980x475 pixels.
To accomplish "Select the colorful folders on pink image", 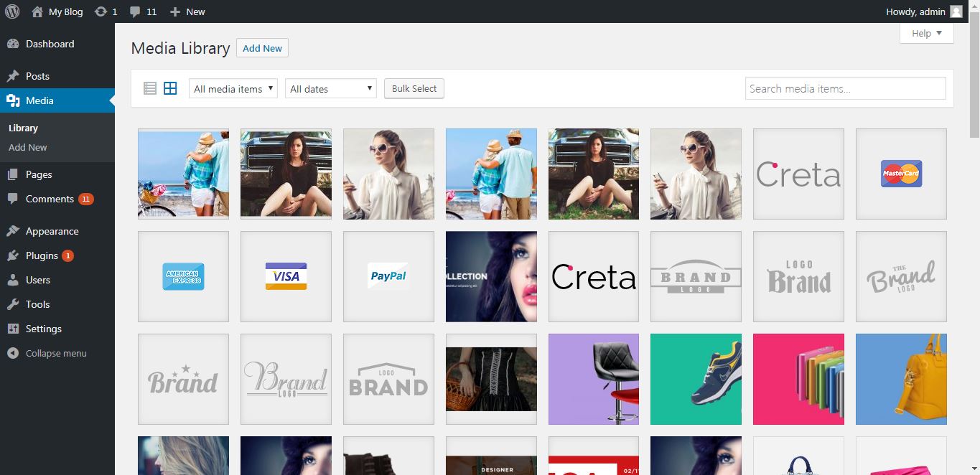I will coord(798,379).
